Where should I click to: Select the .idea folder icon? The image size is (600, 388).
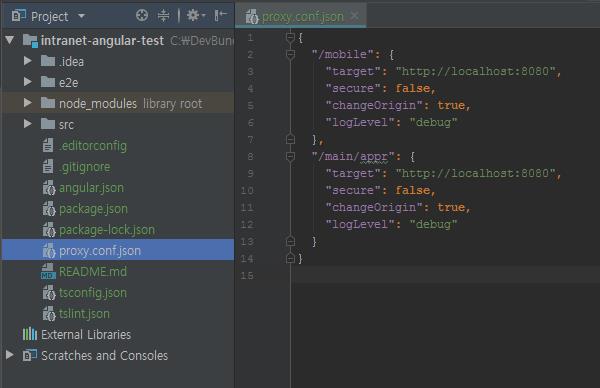48,61
